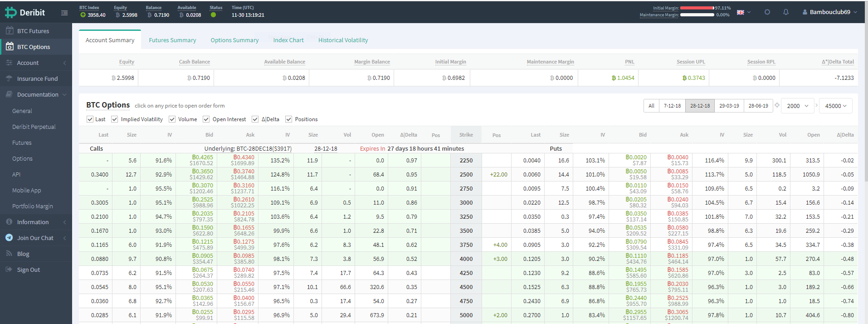Image resolution: width=868 pixels, height=324 pixels.
Task: Toggle the Open Interest checkbox
Action: click(x=206, y=119)
